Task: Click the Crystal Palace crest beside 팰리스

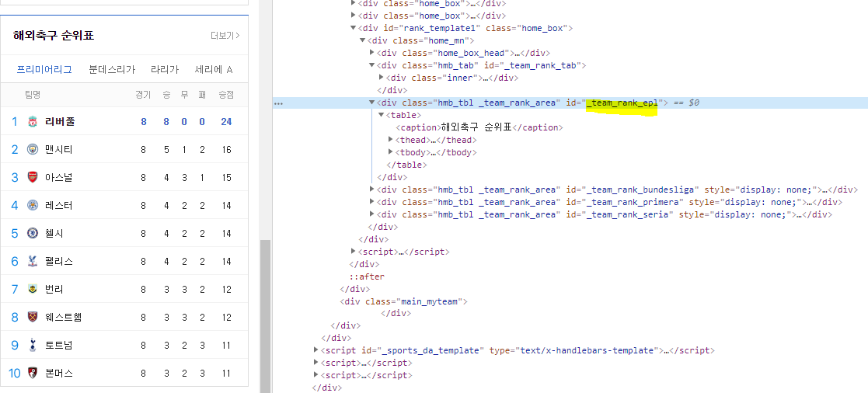Action: tap(33, 261)
